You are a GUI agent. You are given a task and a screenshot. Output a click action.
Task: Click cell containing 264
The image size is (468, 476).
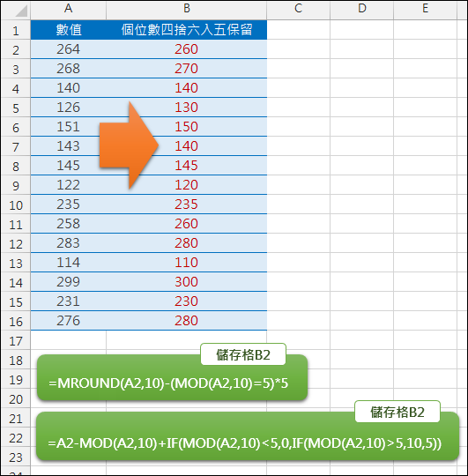pos(68,49)
